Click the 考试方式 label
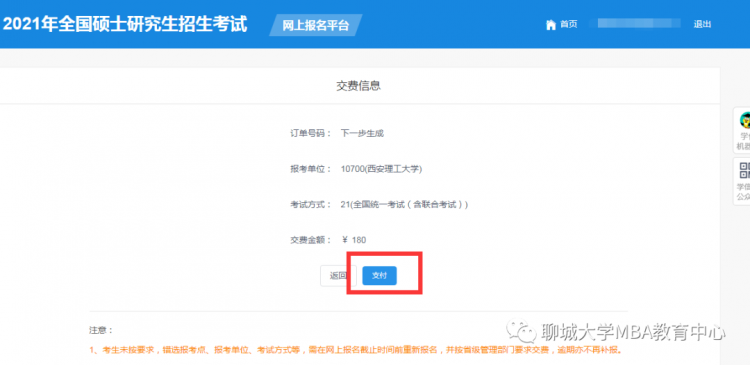Viewport: 750px width, 365px height. (310, 205)
